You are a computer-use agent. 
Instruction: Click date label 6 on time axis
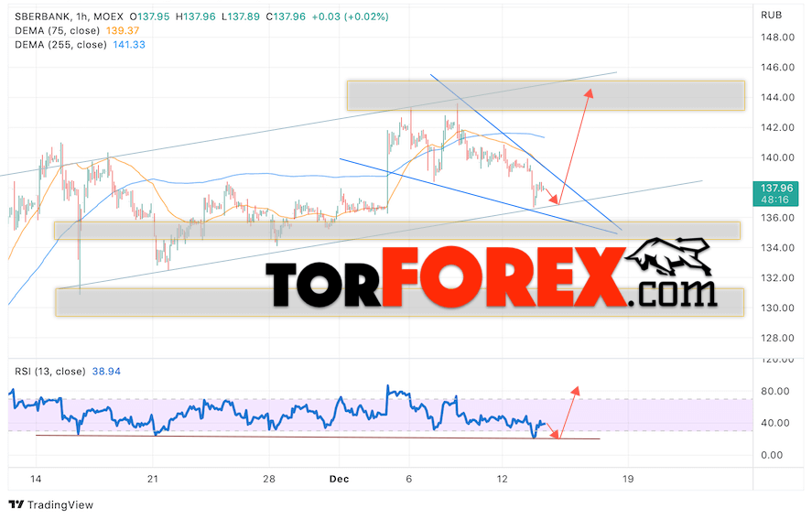[x=409, y=479]
